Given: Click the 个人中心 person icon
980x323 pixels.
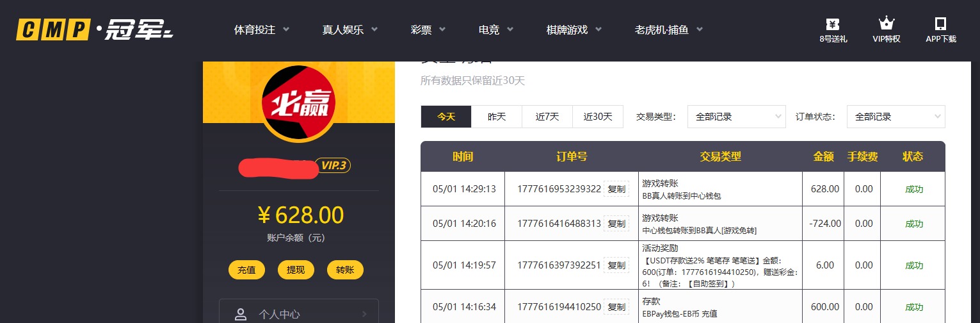Looking at the screenshot, I should click(x=241, y=314).
